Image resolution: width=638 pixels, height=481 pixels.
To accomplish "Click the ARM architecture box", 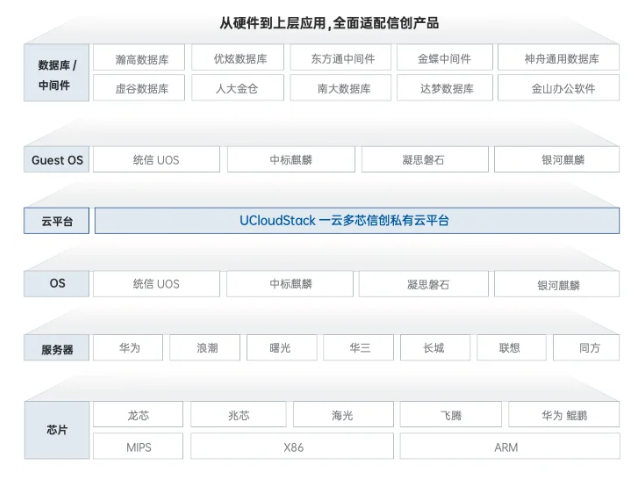I will [x=510, y=446].
